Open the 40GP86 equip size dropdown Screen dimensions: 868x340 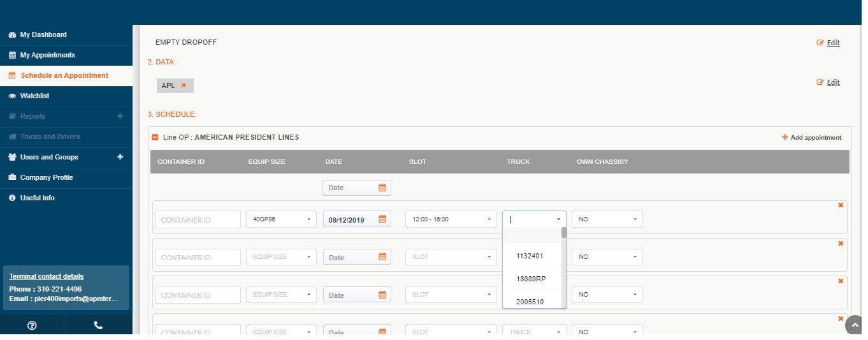click(x=281, y=219)
